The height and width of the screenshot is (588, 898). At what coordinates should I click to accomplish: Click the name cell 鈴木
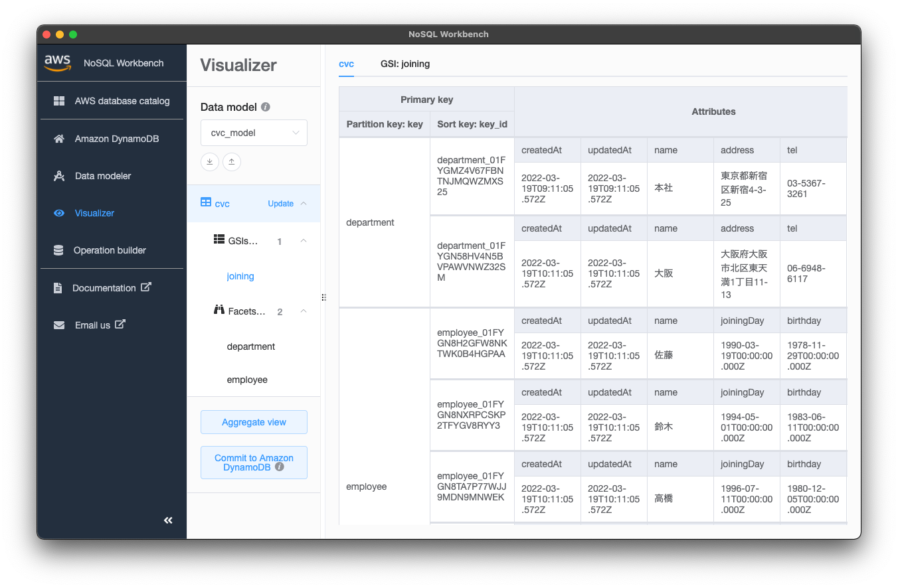[680, 427]
